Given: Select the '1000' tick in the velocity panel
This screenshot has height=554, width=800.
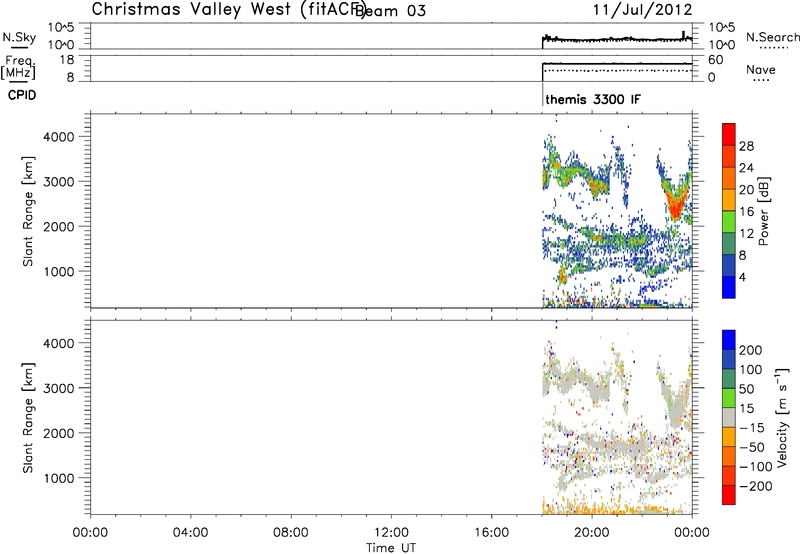Looking at the screenshot, I should tap(58, 478).
